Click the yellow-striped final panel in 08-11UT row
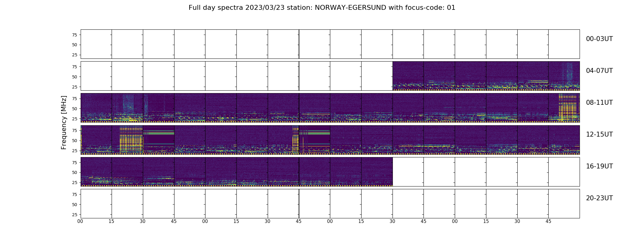 [x=564, y=108]
